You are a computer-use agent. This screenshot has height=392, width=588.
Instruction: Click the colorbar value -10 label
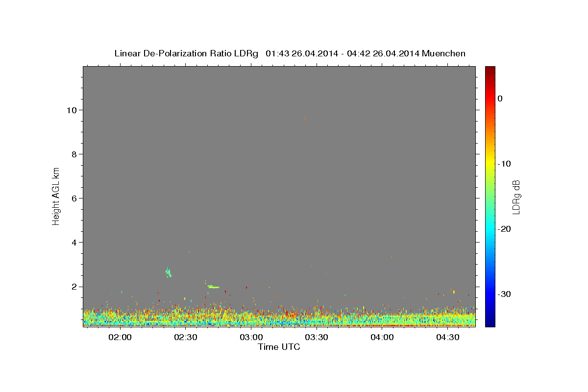[504, 164]
